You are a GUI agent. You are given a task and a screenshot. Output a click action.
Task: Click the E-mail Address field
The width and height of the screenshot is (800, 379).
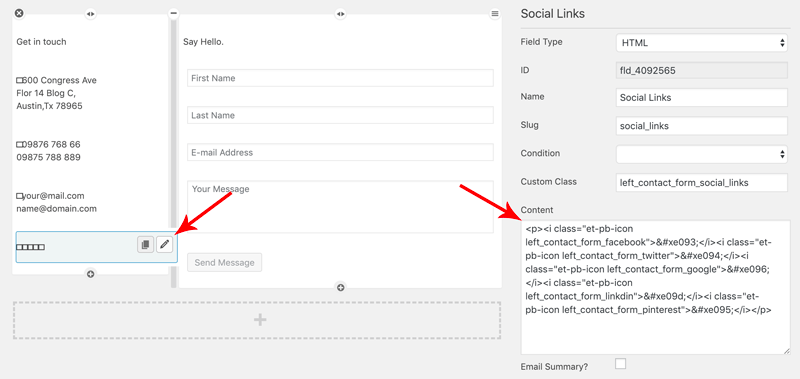pyautogui.click(x=340, y=152)
